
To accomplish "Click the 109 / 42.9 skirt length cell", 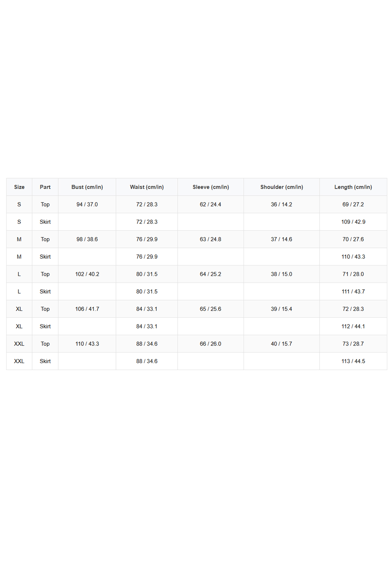I will click(353, 222).
